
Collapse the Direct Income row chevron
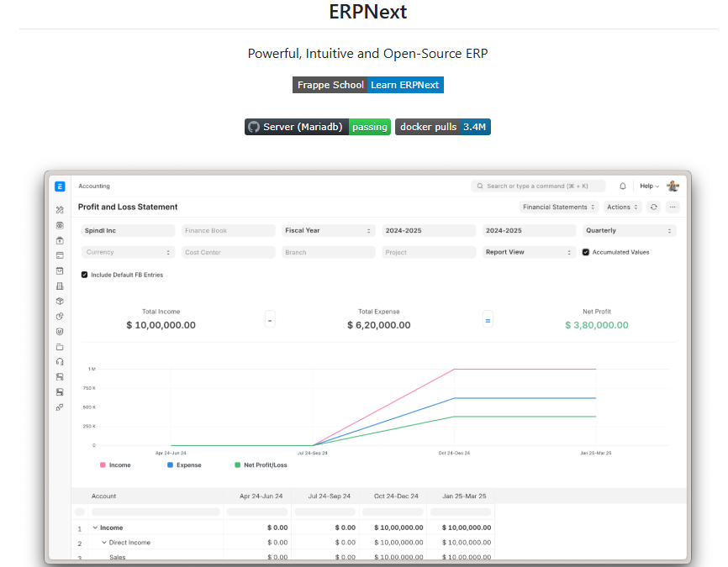[x=104, y=543]
